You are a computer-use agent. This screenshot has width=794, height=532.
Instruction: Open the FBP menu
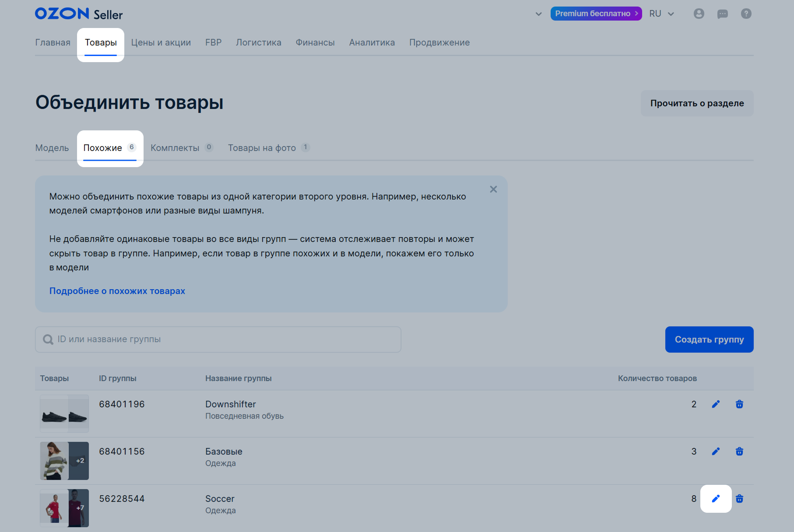[x=214, y=42]
